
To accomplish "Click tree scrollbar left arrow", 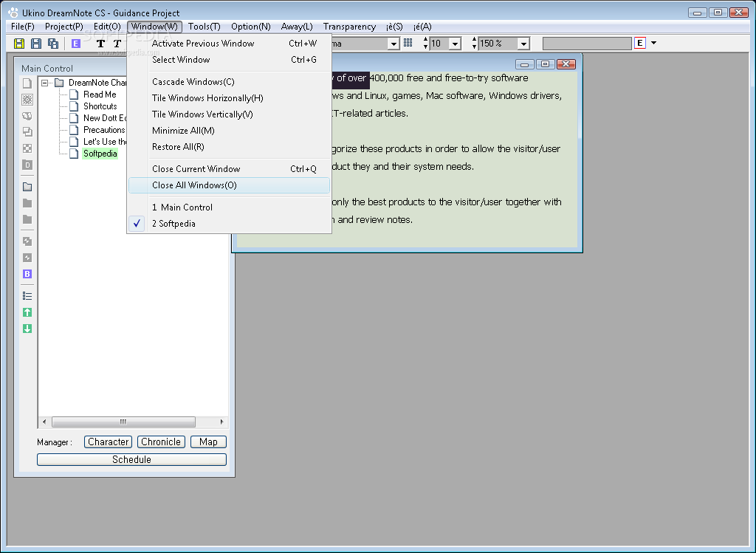I will coord(44,422).
